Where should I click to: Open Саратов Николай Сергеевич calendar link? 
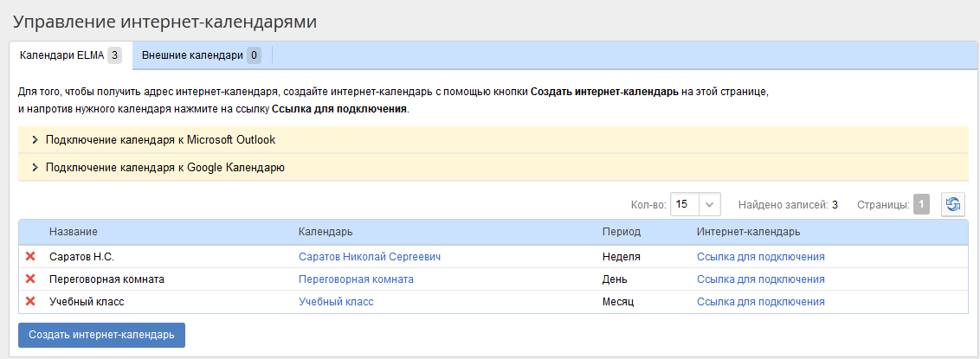(370, 257)
